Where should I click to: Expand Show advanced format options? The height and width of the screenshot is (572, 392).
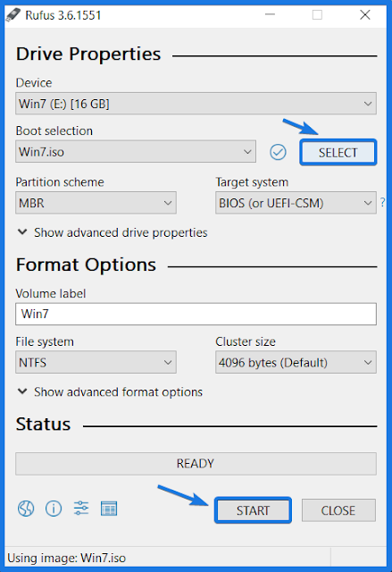(110, 391)
